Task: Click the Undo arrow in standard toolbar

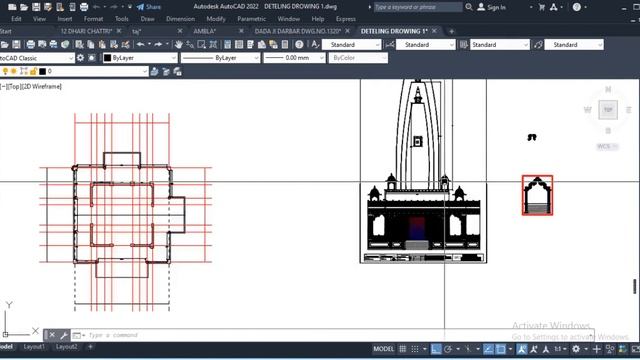Action: click(140, 44)
